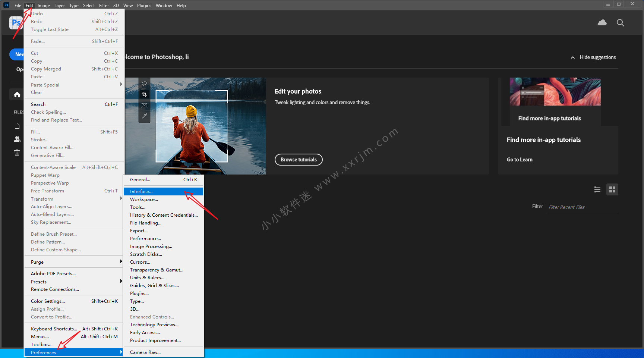This screenshot has height=358, width=644.
Task: Go to the Home icon in sidebar
Action: (x=17, y=95)
